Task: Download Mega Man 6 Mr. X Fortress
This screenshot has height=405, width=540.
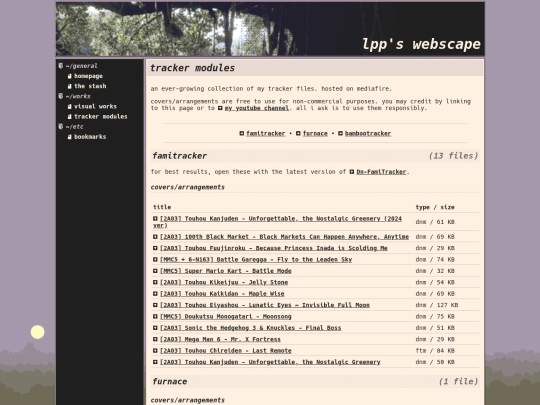Action: click(x=220, y=339)
